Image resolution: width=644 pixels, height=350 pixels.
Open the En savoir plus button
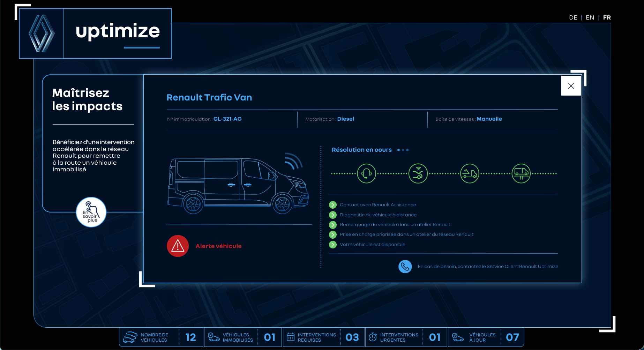[x=91, y=212]
